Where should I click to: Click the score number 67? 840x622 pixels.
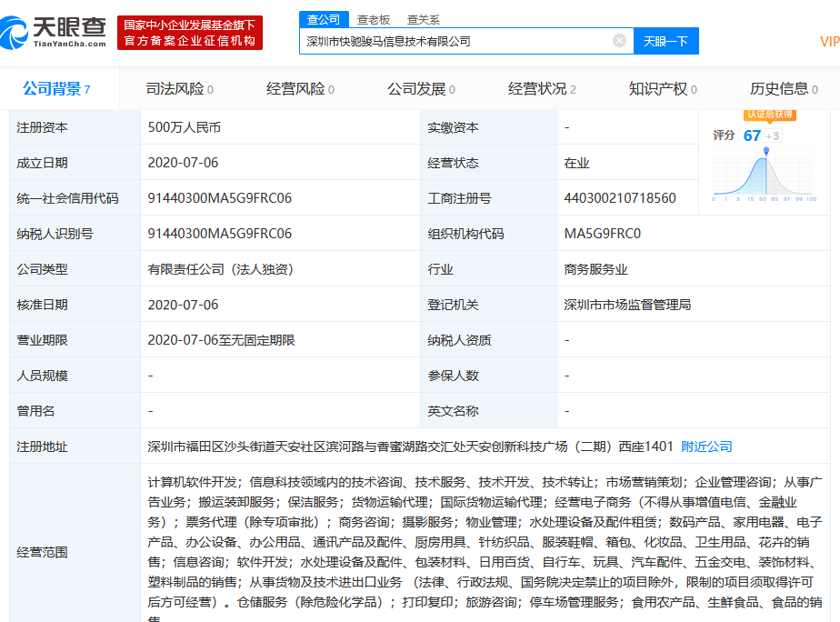[x=751, y=135]
